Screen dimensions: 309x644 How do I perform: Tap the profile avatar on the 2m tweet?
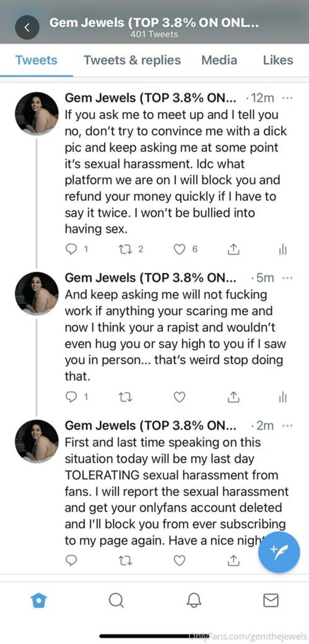coord(37,441)
